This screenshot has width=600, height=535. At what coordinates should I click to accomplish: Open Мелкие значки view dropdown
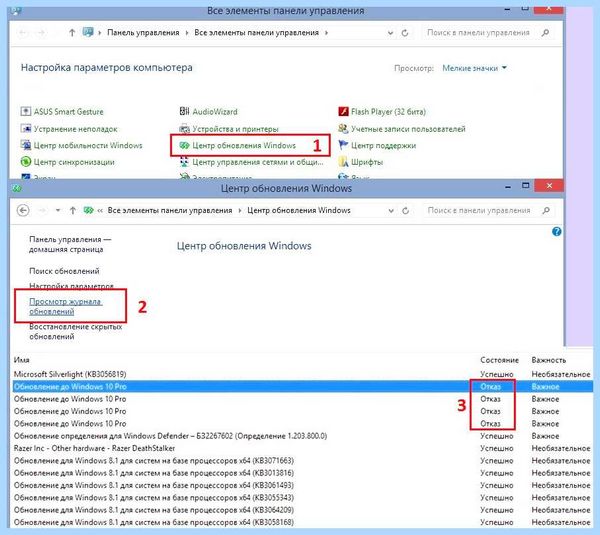click(x=474, y=68)
